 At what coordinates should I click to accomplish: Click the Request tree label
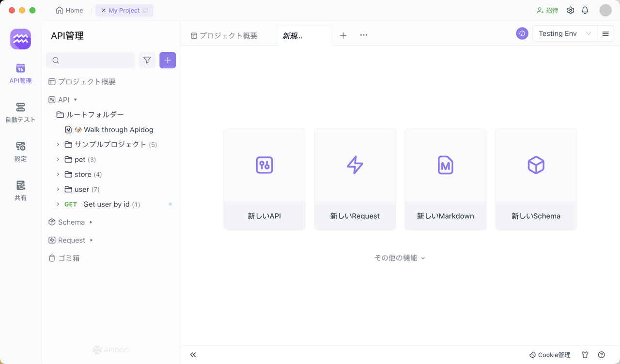pos(72,240)
